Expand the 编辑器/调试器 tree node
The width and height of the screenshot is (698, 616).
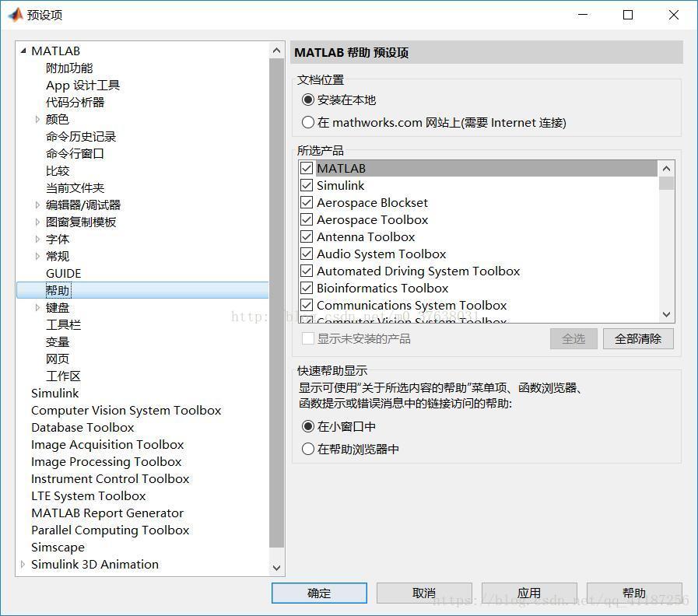[37, 205]
